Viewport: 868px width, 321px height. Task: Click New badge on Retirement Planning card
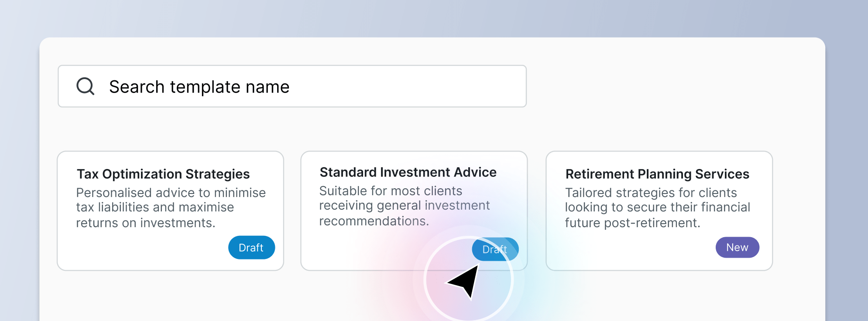[737, 248]
